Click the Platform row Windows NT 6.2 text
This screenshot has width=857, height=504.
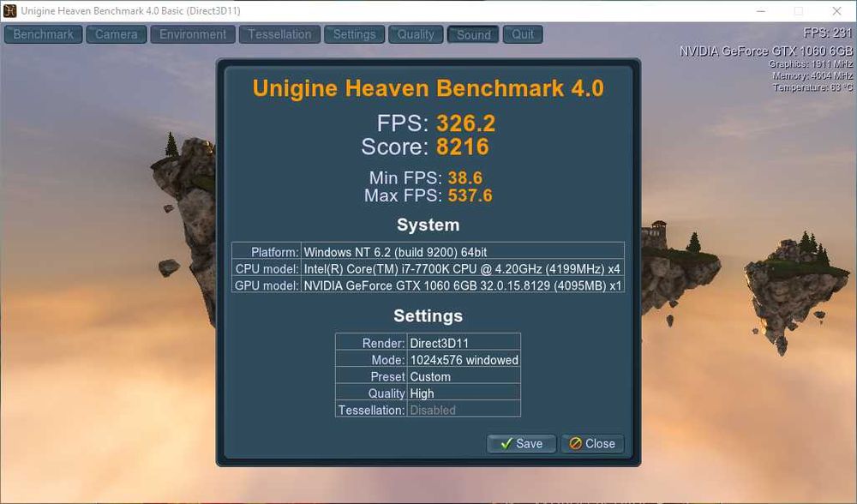tap(395, 252)
